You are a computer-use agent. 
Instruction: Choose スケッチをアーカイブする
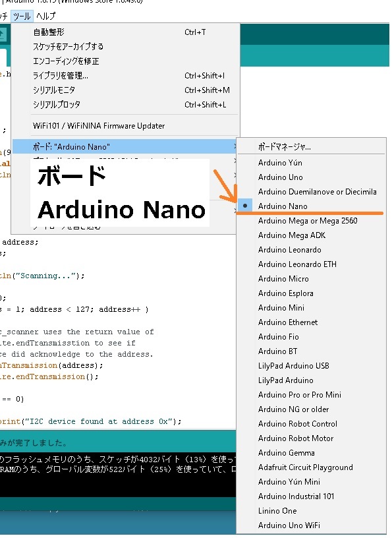(x=126, y=46)
